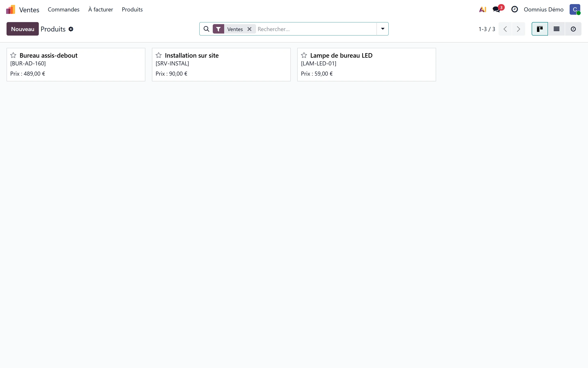The height and width of the screenshot is (368, 588).
Task: Expand the search options dropdown arrow
Action: click(382, 29)
